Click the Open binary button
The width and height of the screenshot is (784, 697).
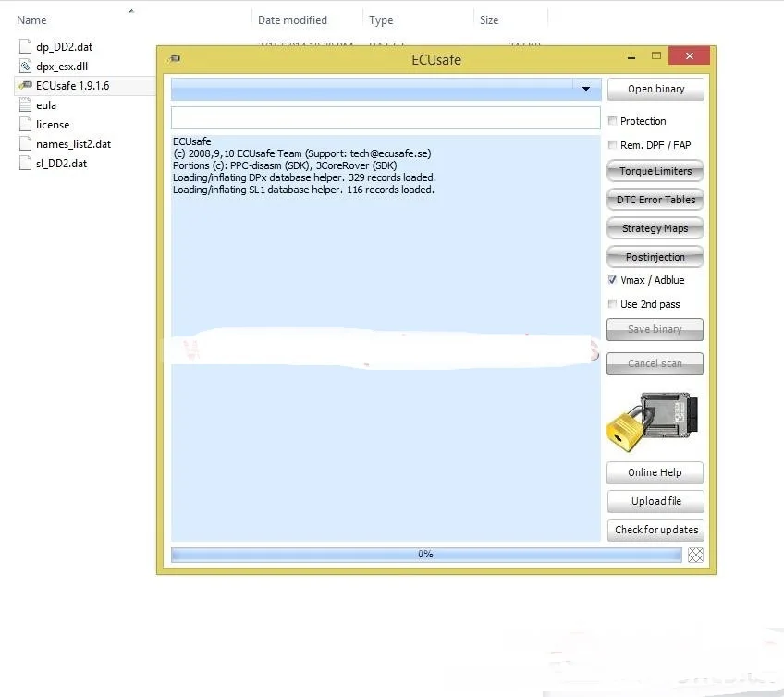(x=655, y=89)
